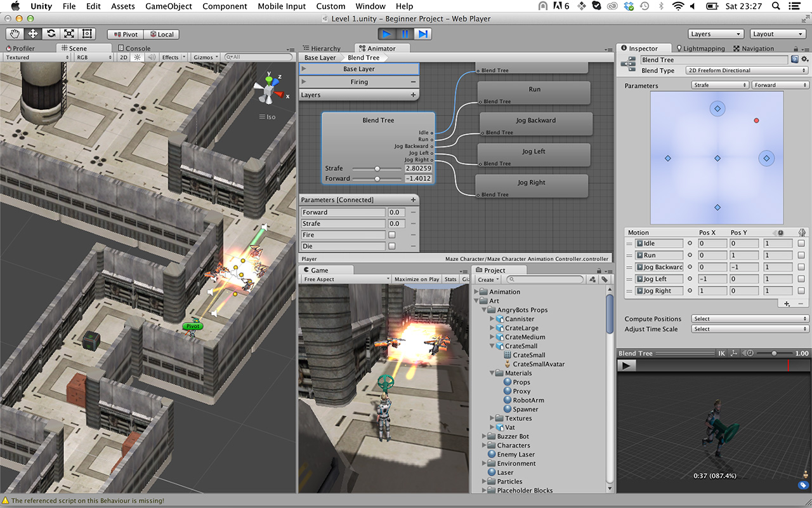Open the Layers dropdown
This screenshot has width=812, height=508.
coord(716,34)
